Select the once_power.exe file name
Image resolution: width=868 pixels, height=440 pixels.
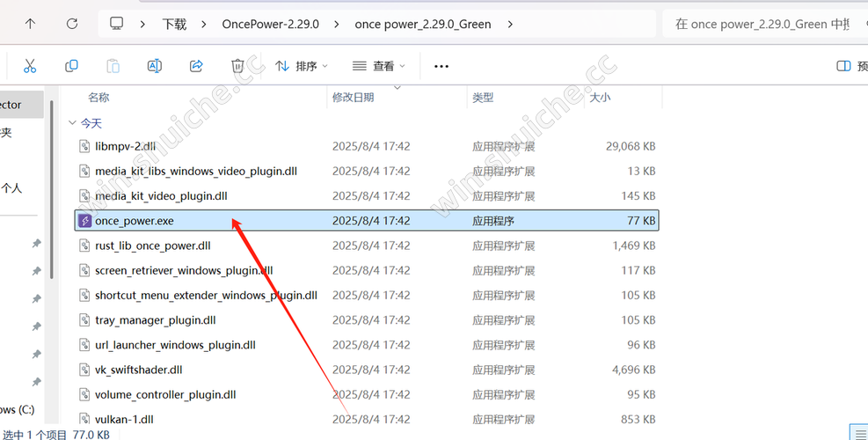135,221
